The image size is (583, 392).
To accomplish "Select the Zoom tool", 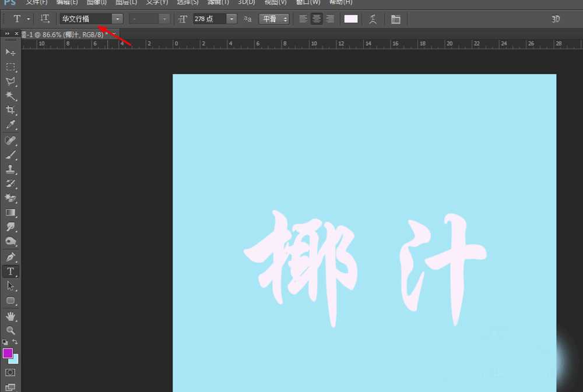I will 10,330.
